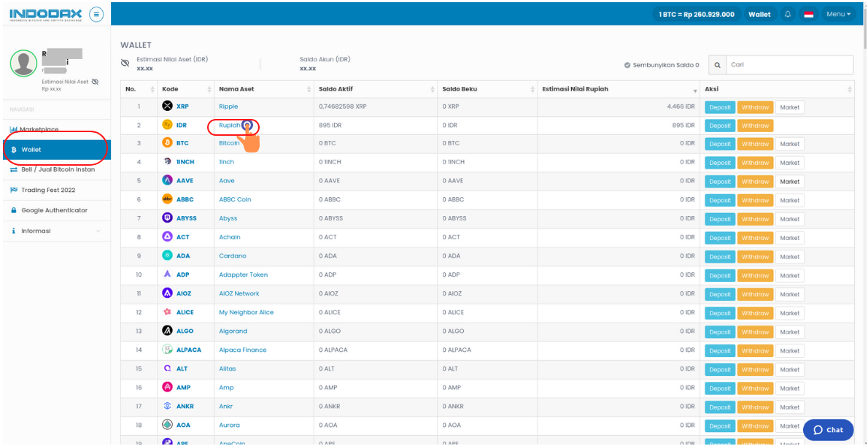Click the search magnifier icon
Screen dimensions: 868x446
[x=717, y=65]
